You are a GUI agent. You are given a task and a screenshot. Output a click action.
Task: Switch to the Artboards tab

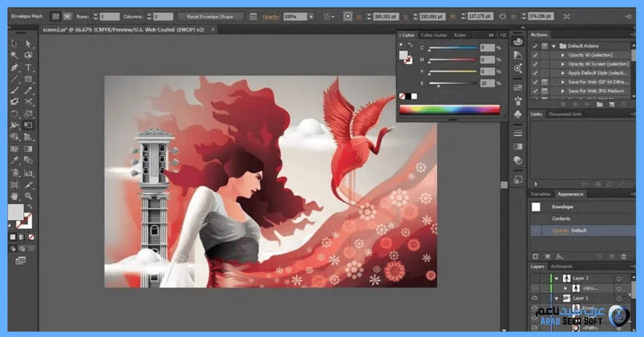coord(561,267)
